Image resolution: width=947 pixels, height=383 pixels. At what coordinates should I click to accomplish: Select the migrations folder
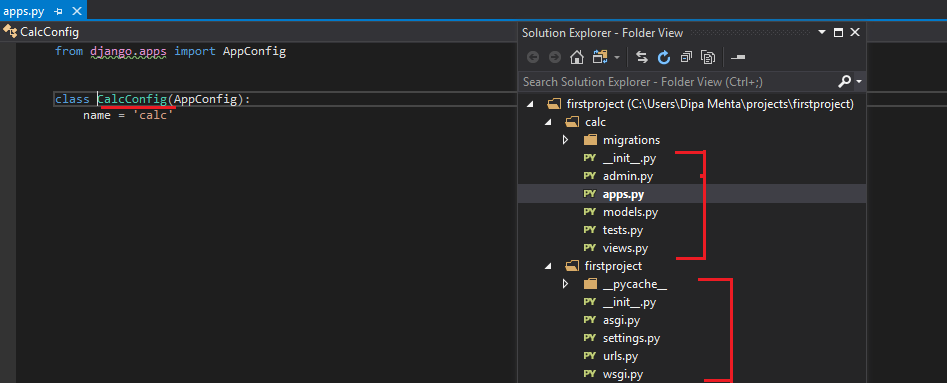click(631, 140)
